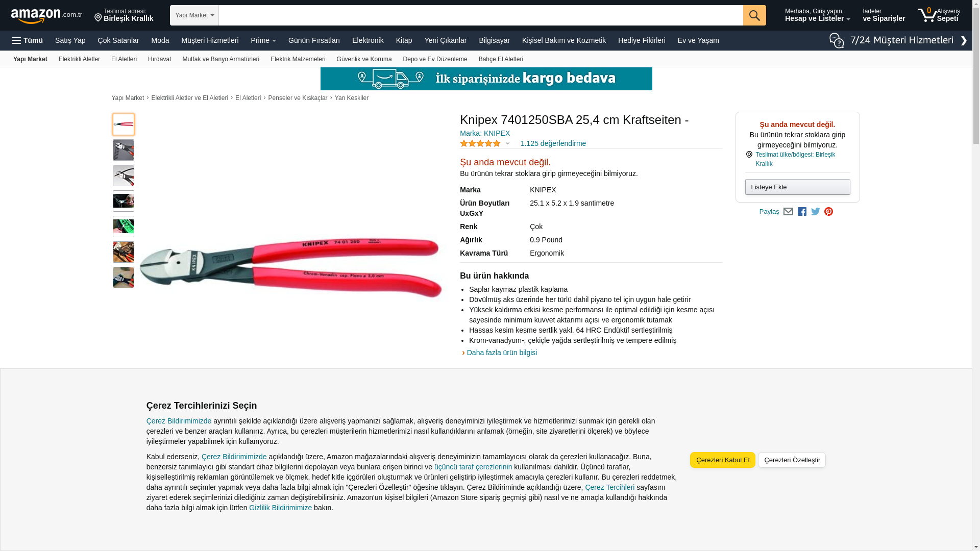Open the Tümü hamburger menu

coord(28,40)
